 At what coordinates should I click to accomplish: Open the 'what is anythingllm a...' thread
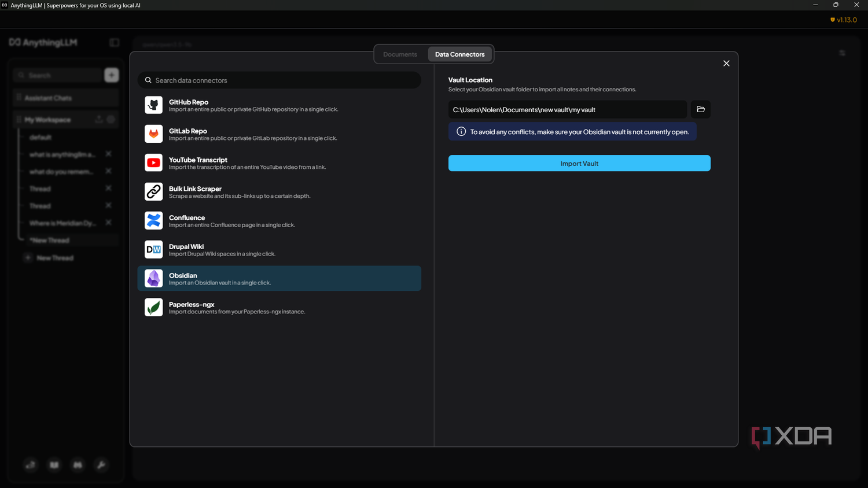[x=62, y=154]
